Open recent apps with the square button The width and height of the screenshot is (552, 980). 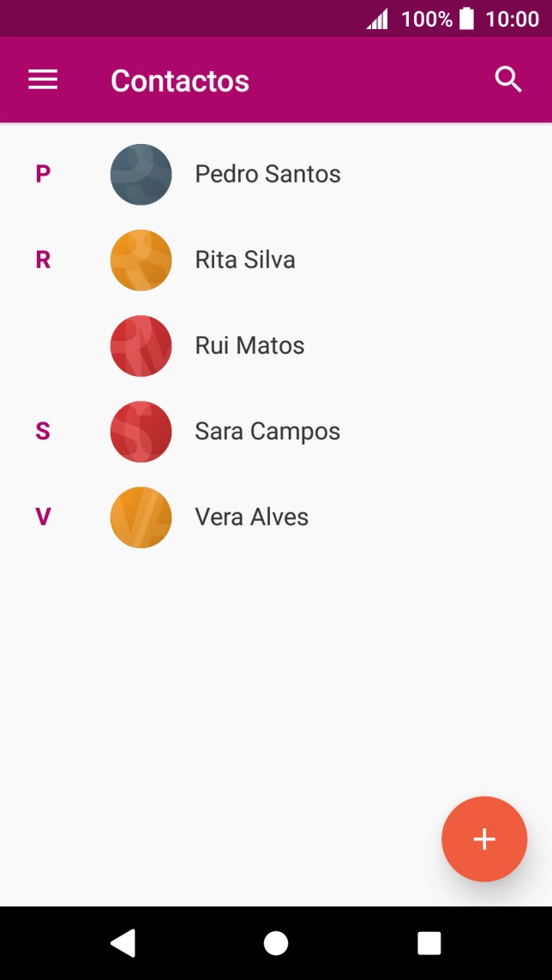[429, 942]
